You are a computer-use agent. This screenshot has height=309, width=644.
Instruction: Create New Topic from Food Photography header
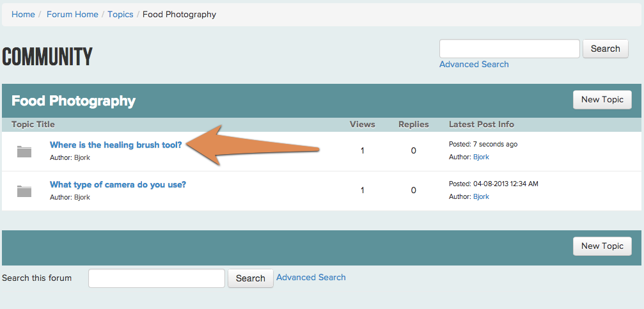(x=602, y=99)
